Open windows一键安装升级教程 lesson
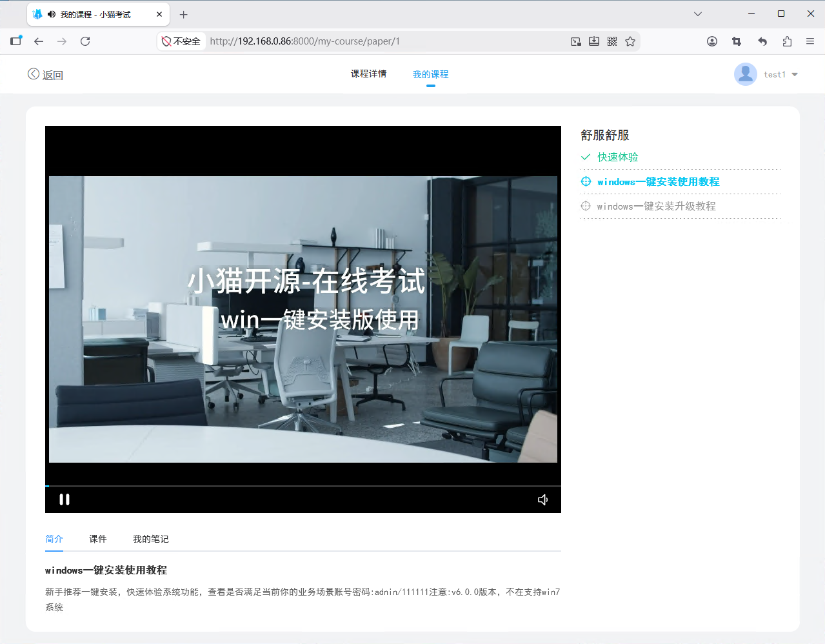The image size is (825, 644). tap(656, 206)
